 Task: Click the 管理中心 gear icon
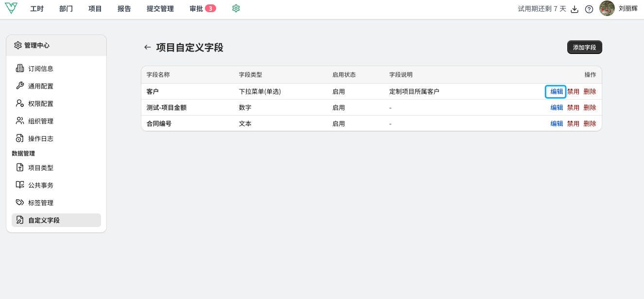tap(18, 45)
